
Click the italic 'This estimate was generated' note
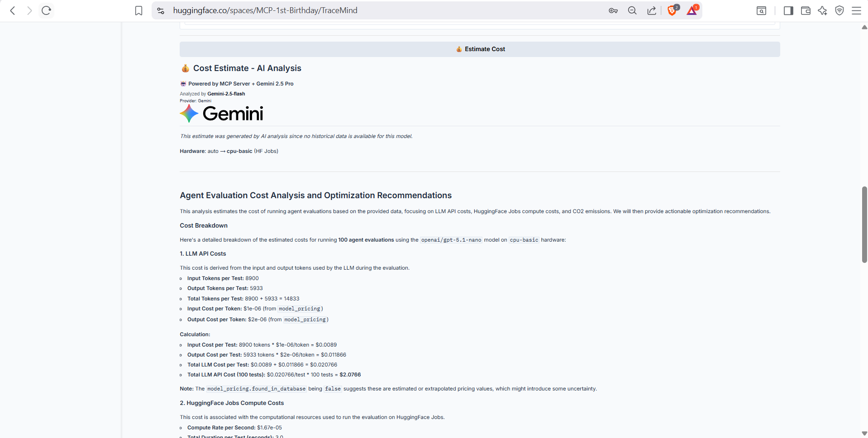[296, 136]
